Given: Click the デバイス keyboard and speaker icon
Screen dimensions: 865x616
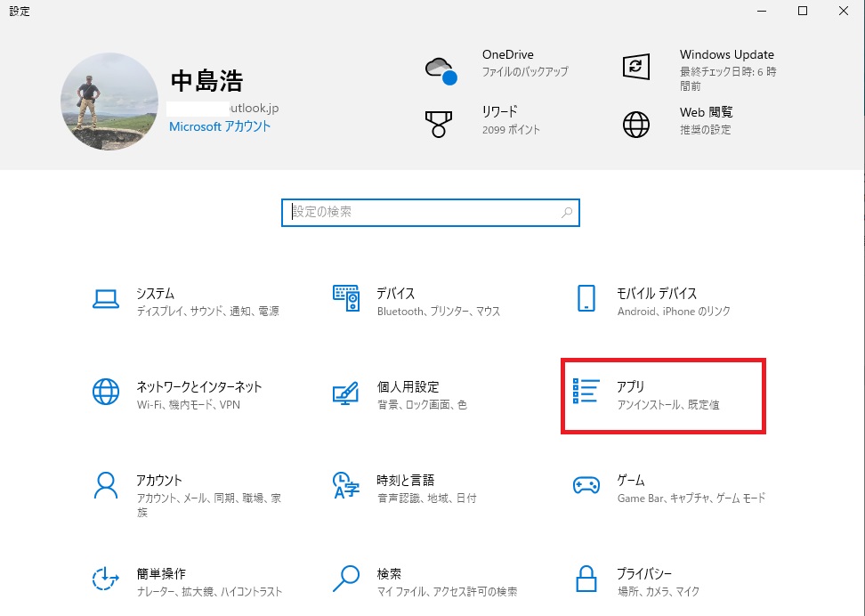Looking at the screenshot, I should (345, 300).
